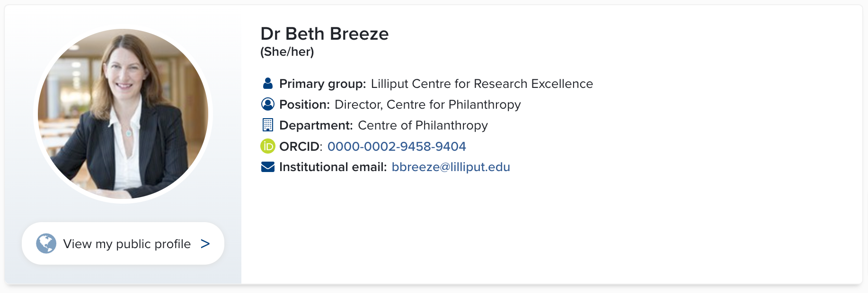868x293 pixels.
Task: Click the circular profile photo
Action: [123, 114]
